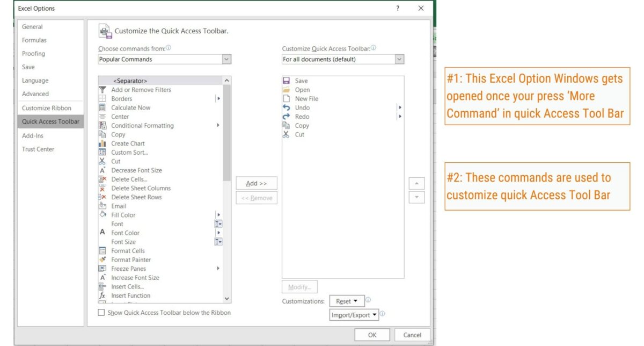Confirm changes with the OK button

click(x=371, y=334)
